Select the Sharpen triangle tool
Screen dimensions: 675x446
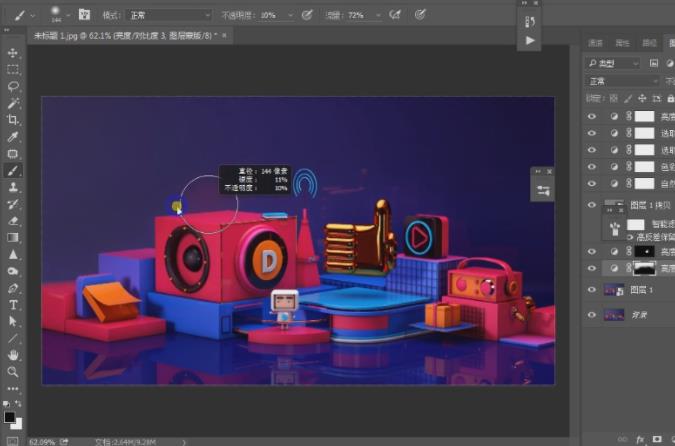(13, 254)
